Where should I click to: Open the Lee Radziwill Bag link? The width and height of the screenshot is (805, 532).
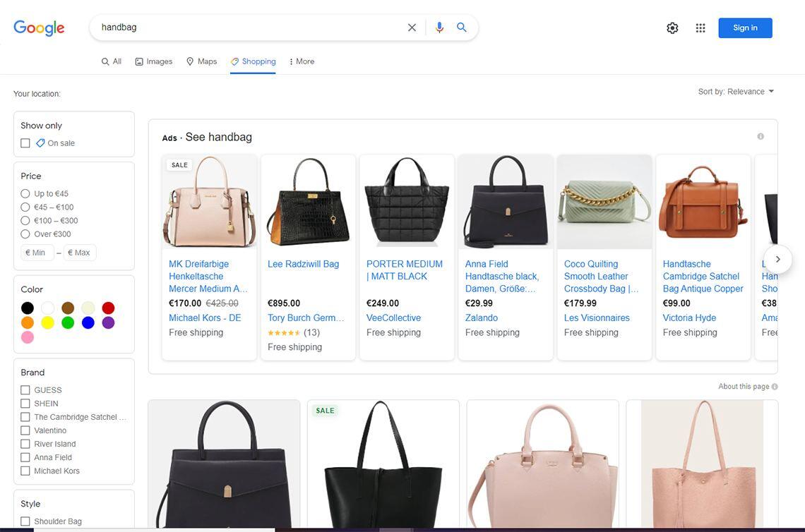[x=304, y=264]
